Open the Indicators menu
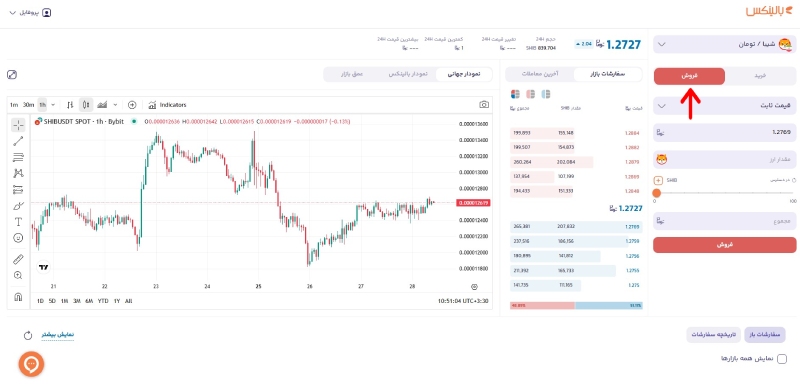The image size is (800, 387). [167, 105]
